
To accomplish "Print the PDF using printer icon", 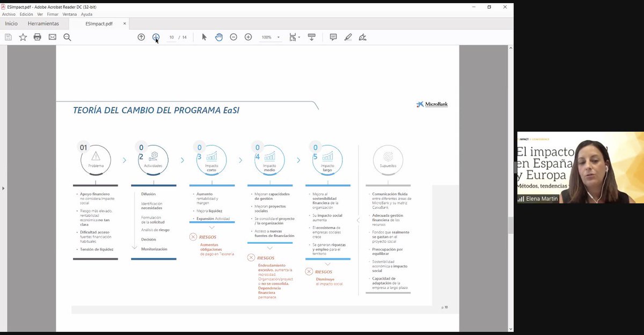I will coord(38,37).
